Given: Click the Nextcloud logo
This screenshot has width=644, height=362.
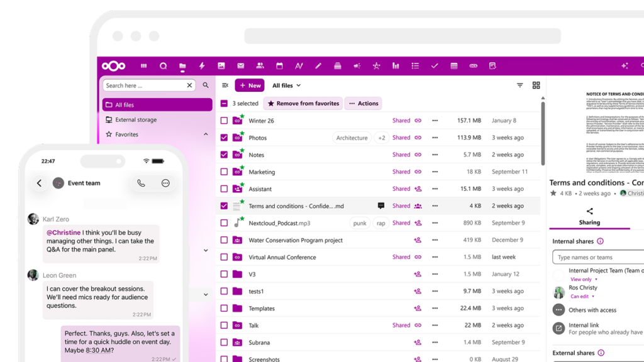Looking at the screenshot, I should [114, 66].
